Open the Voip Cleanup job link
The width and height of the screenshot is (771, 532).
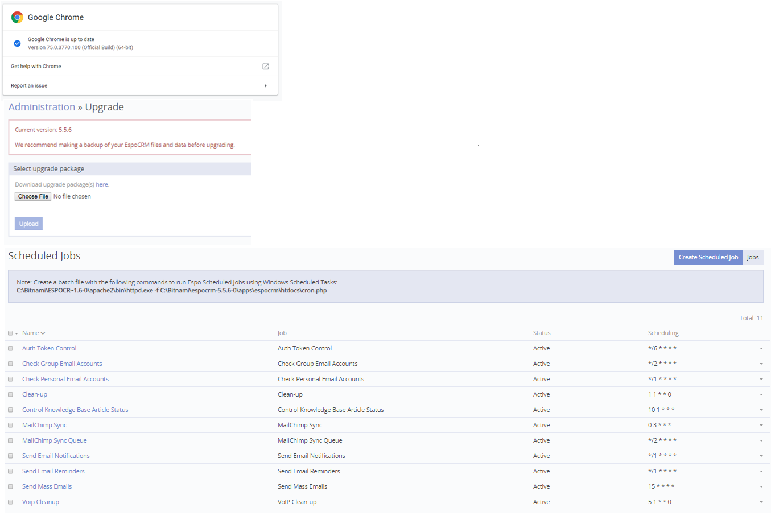click(x=40, y=502)
